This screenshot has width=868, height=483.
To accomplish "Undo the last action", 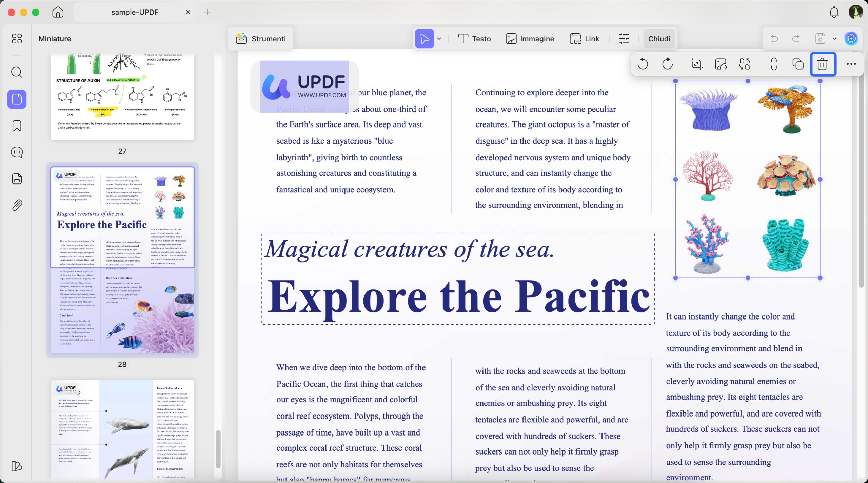I will pyautogui.click(x=774, y=39).
